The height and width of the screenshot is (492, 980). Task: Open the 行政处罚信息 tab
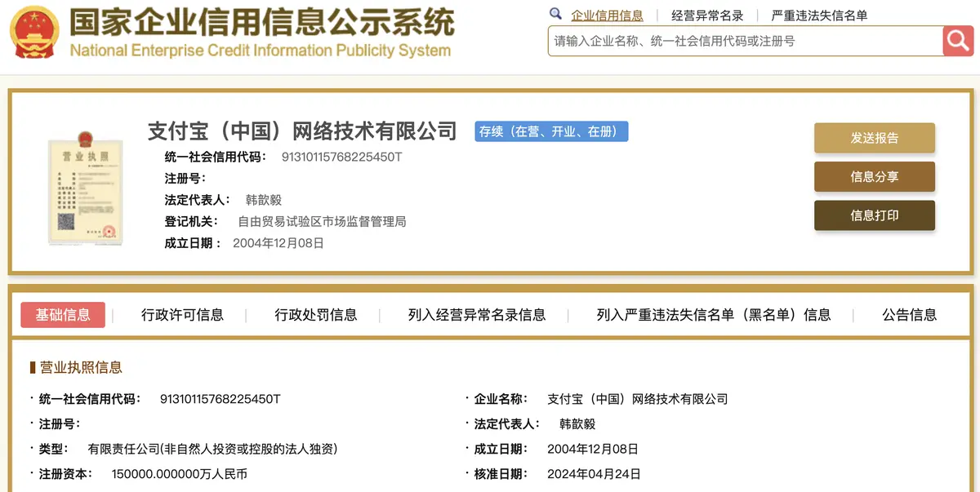tap(315, 315)
